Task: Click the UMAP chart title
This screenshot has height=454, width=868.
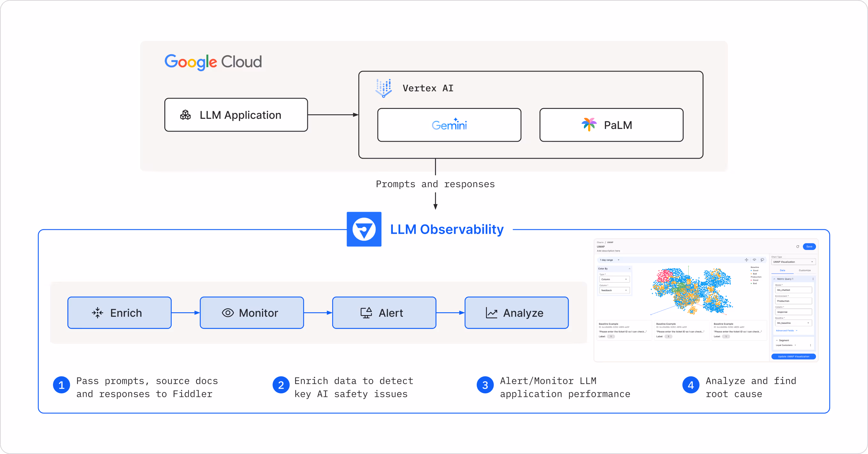Action: point(601,247)
